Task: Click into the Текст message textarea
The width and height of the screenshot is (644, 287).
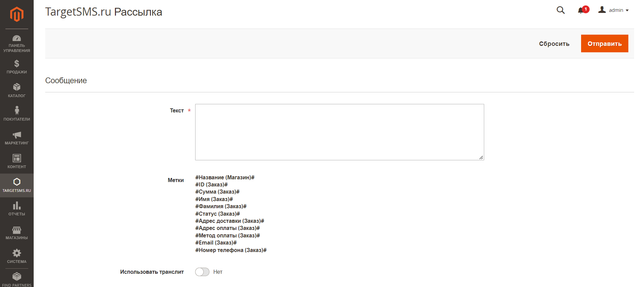Action: 340,132
